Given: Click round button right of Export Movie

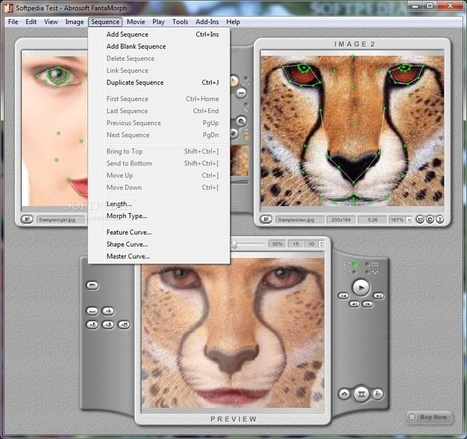Looking at the screenshot, I should [378, 394].
